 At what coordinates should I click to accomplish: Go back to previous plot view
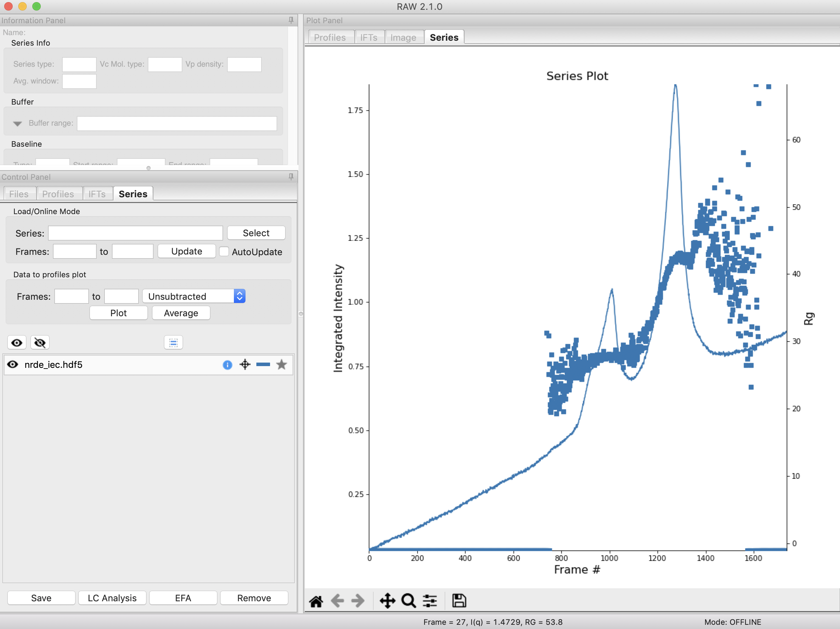pyautogui.click(x=337, y=601)
